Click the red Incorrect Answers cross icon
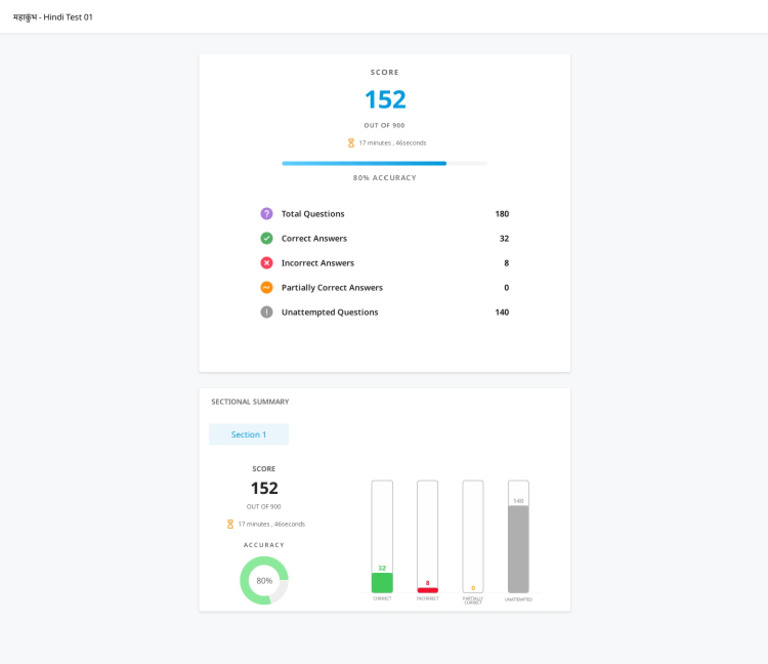 coord(266,263)
